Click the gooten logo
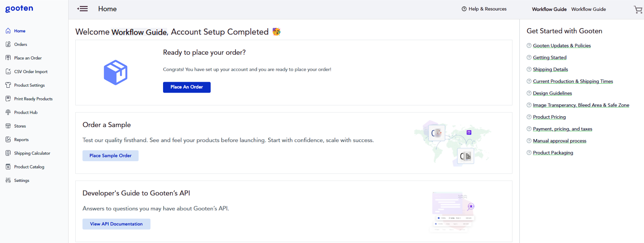 tap(19, 9)
